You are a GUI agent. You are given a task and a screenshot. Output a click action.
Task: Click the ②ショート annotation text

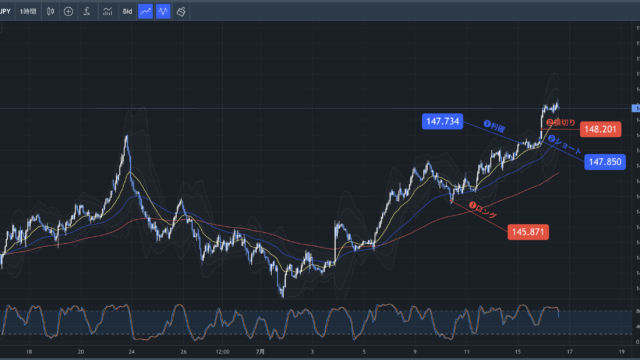click(x=564, y=144)
